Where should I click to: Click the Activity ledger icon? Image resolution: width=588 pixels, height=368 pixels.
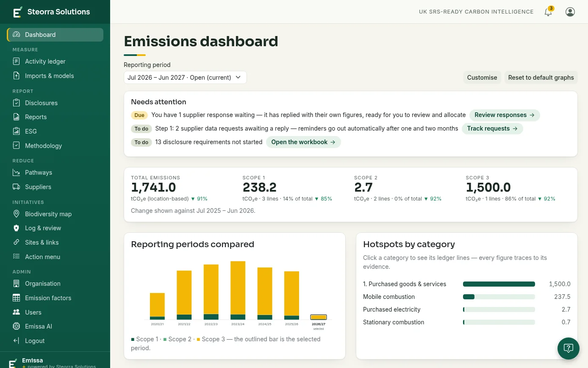click(x=17, y=61)
